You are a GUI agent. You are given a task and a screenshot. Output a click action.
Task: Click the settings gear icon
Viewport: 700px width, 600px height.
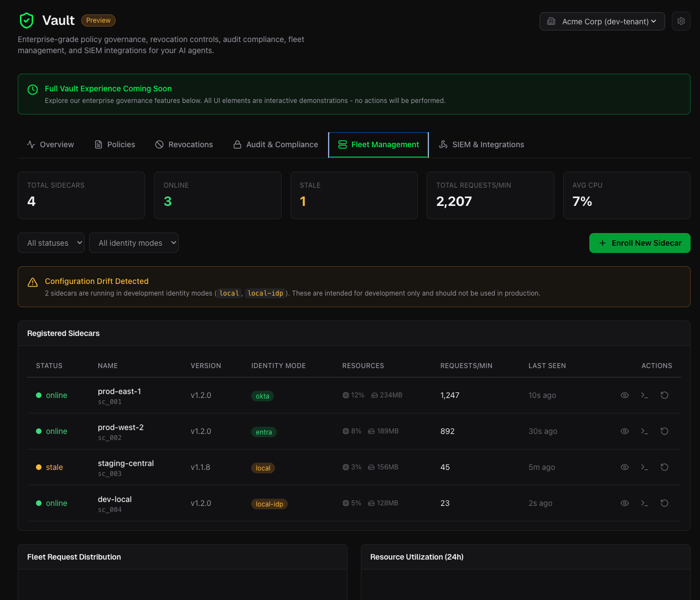[681, 21]
